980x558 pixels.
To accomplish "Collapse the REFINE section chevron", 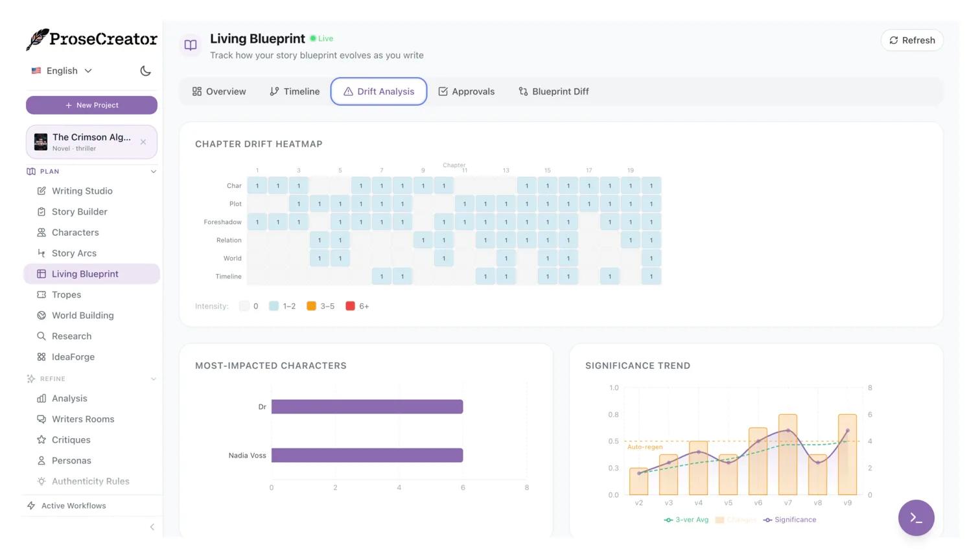I will coord(154,379).
